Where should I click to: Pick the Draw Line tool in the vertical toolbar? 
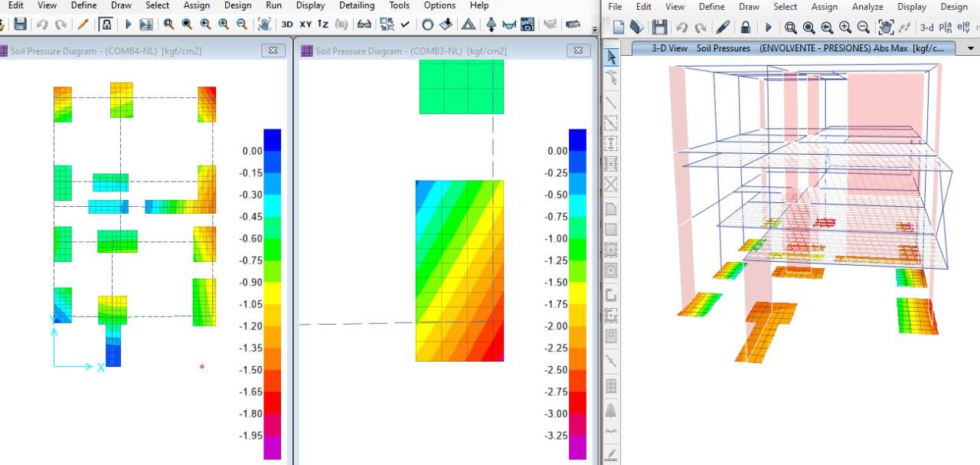(611, 102)
